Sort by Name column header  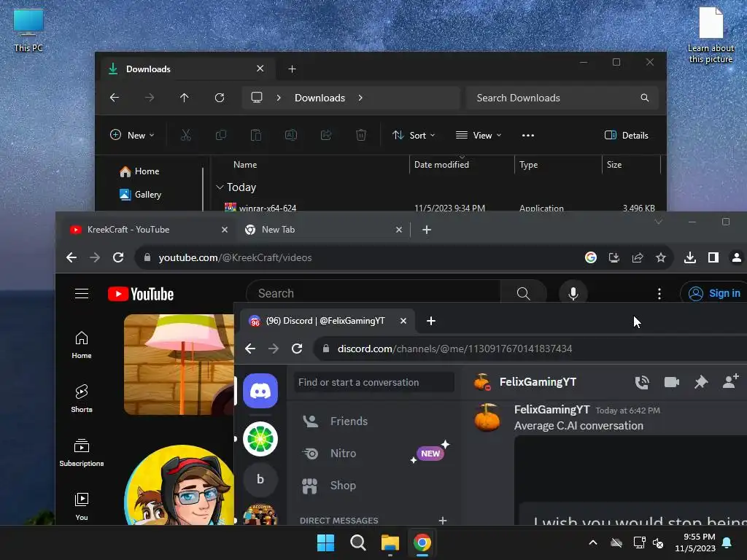click(x=245, y=165)
